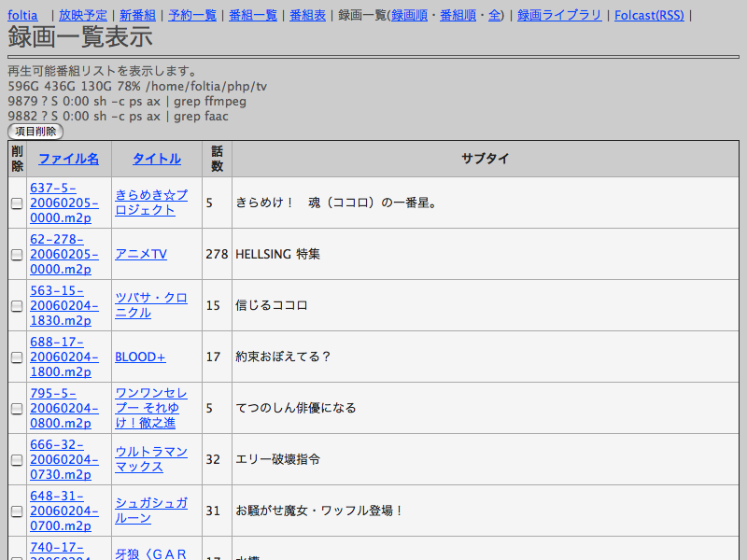Viewport: 747px width, 560px height.
Task: Sort recordings via the 録画順 link
Action: click(409, 15)
